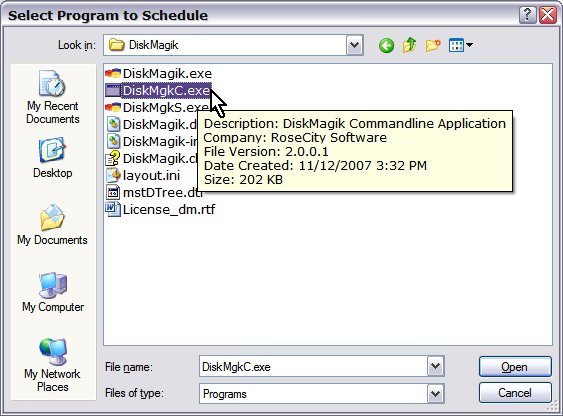Go back with the green arrow icon
Viewport: 563px width, 416px height.
386,46
